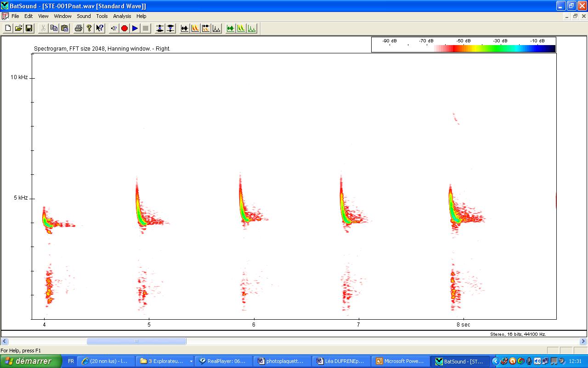Switch to the "3 Explorateu..." taskbar group
The image size is (588, 368).
(165, 361)
